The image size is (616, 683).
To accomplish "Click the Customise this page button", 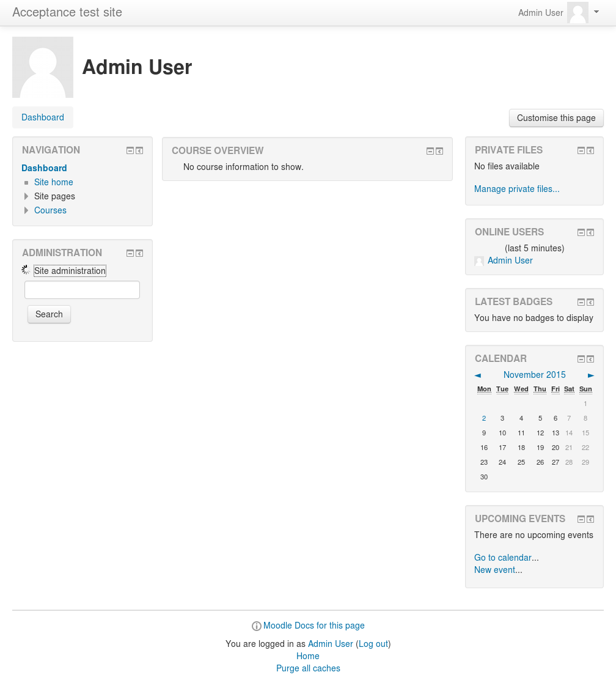I will click(556, 118).
